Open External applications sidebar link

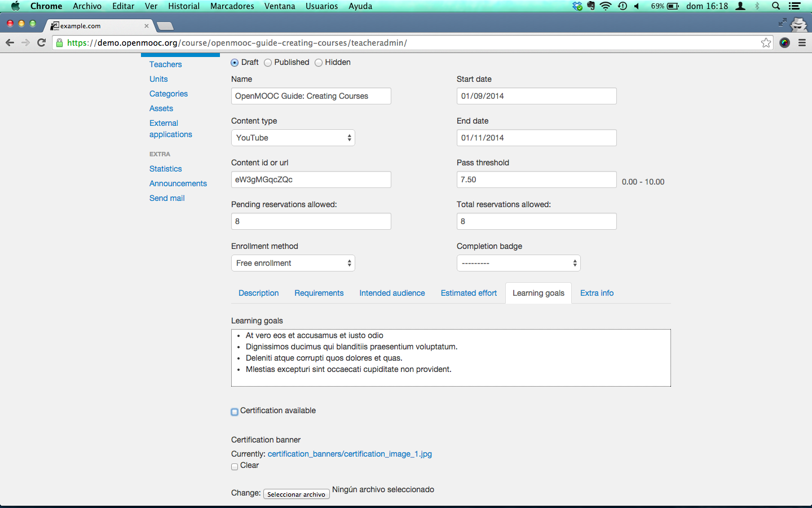171,129
